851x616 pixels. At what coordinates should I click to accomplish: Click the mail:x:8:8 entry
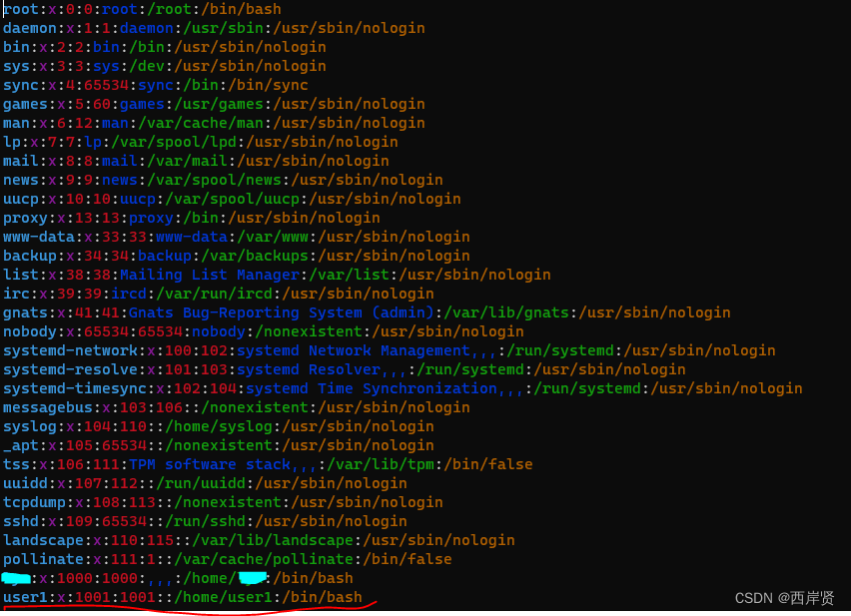196,161
